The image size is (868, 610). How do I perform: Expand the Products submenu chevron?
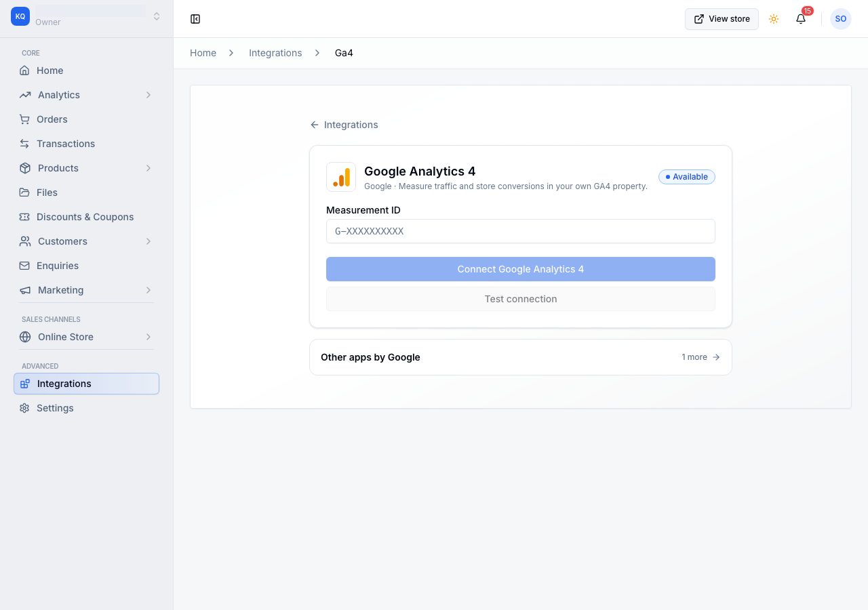point(148,168)
